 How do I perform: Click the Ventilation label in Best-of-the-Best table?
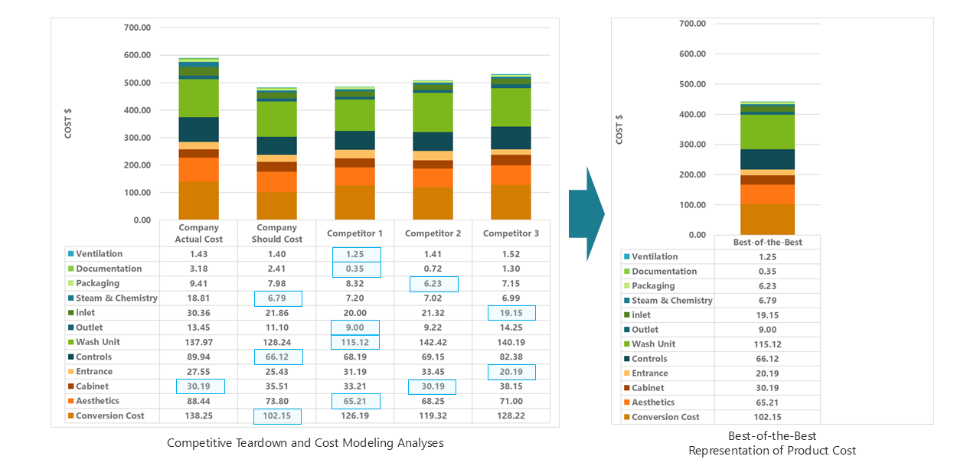point(655,256)
